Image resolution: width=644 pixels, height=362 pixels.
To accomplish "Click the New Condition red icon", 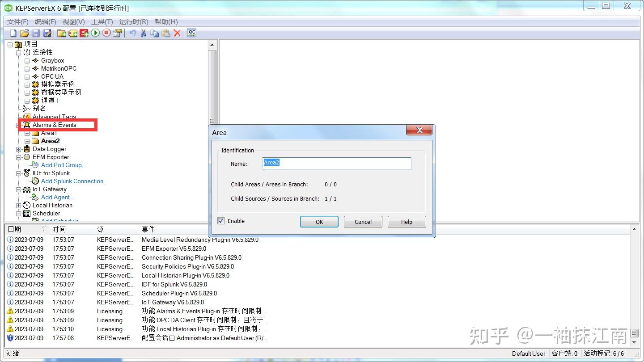I will pos(84,33).
